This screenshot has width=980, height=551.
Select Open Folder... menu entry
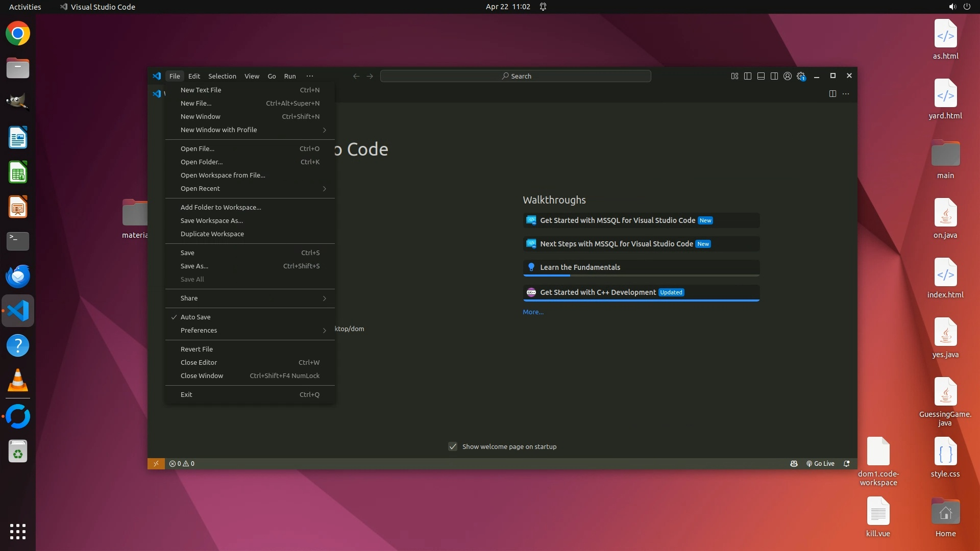[202, 162]
